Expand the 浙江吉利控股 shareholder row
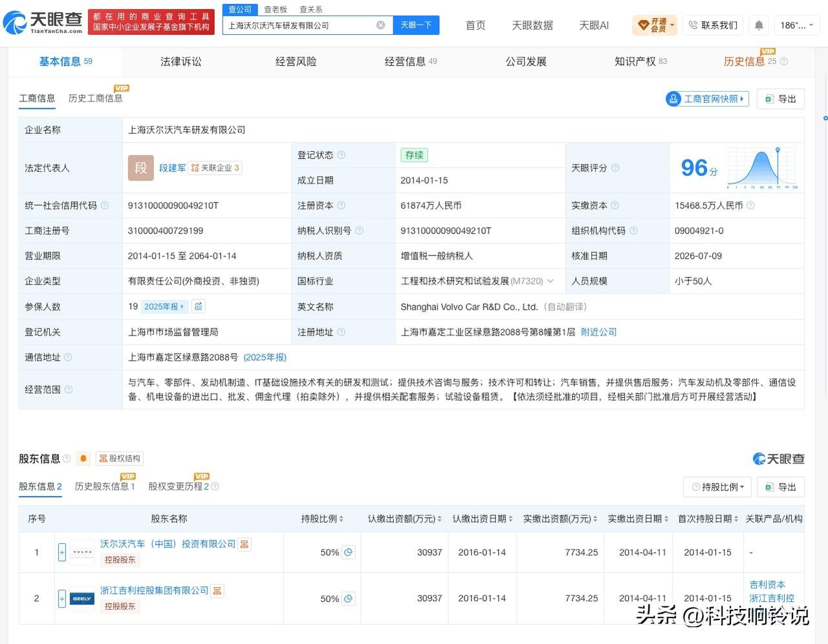Screen dimensions: 828x644 coord(62,599)
